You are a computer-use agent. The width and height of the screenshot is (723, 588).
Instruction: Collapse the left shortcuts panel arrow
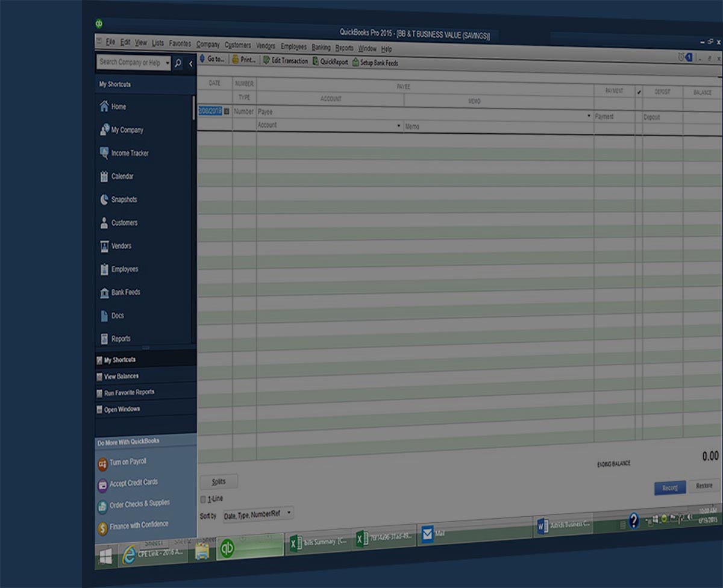click(190, 63)
